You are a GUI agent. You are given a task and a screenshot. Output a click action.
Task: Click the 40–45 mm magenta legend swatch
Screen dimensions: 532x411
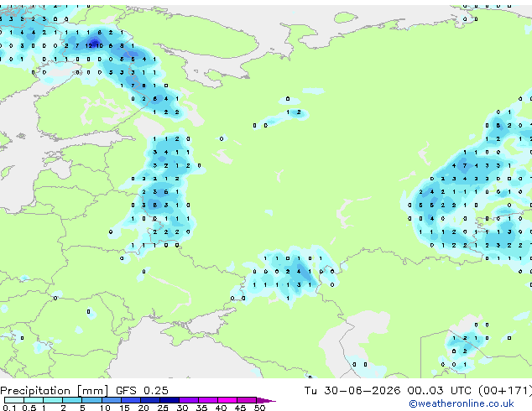point(227,400)
